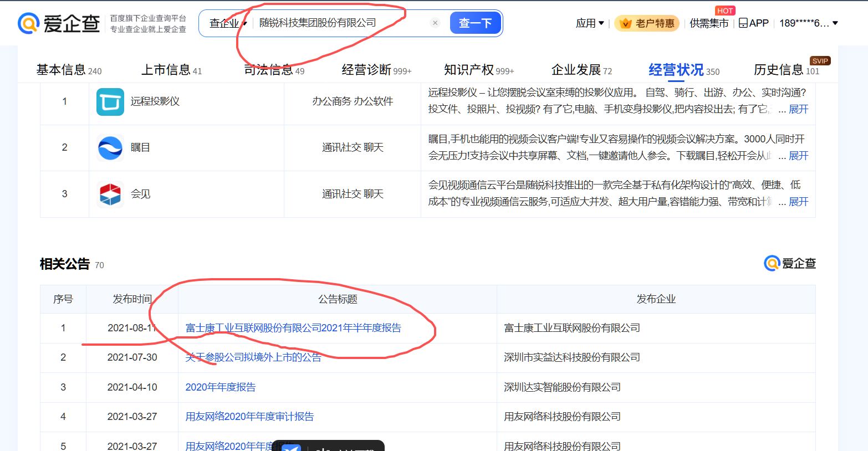This screenshot has height=451, width=868.
Task: Click 通讯社交 聊天 in the 瞩目 row
Action: point(353,148)
